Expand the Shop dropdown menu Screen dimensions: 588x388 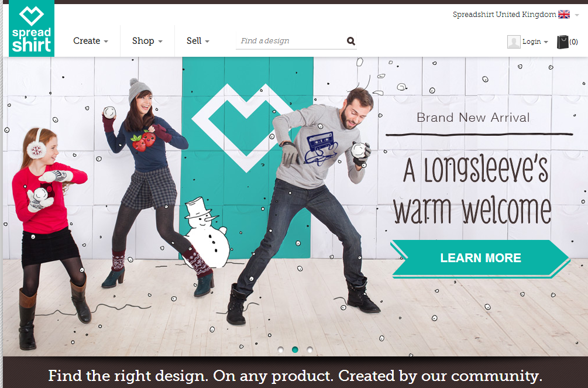point(147,41)
